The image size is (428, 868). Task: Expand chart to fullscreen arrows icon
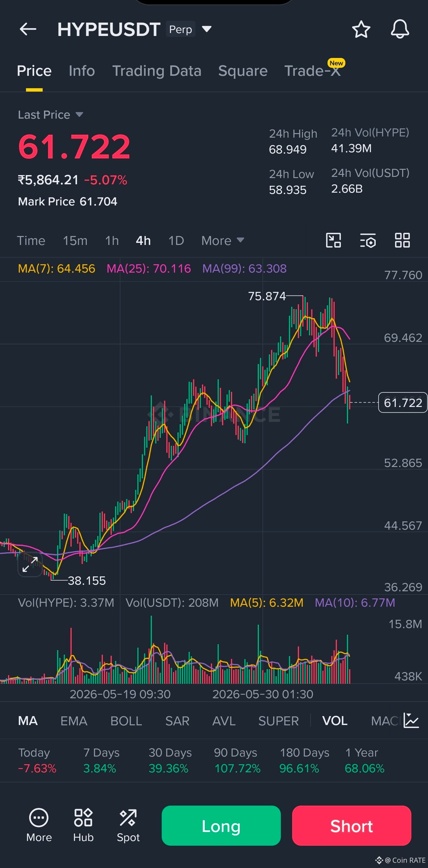[30, 564]
